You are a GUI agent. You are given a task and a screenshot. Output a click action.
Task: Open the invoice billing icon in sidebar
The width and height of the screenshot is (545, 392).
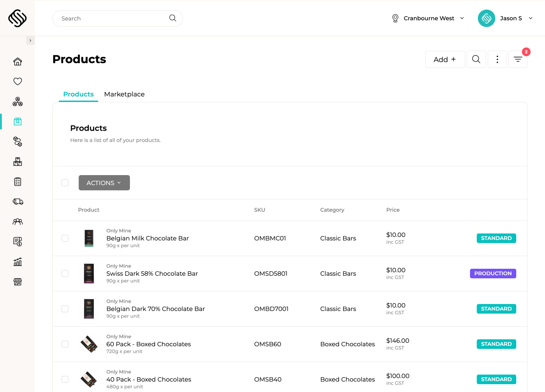17,241
